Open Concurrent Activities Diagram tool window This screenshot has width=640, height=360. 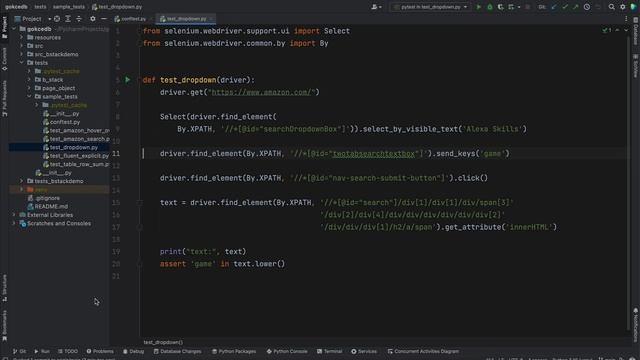pyautogui.click(x=423, y=351)
